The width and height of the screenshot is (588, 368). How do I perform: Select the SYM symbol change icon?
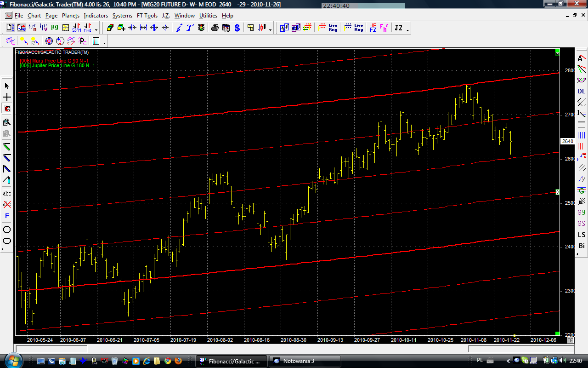pos(76,28)
